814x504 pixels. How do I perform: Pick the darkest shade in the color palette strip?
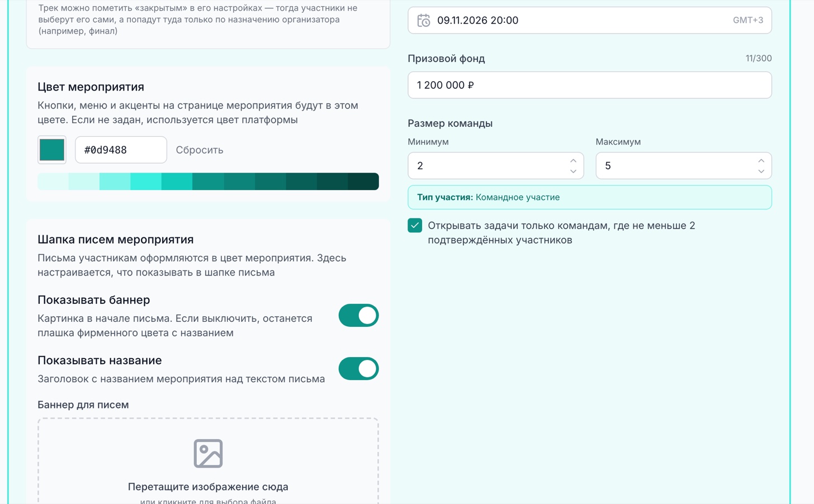[x=363, y=182]
